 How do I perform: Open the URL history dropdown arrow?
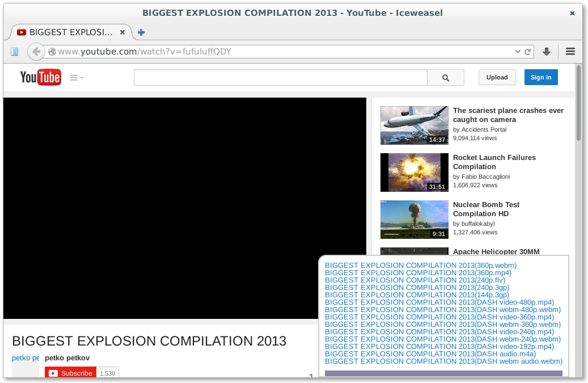click(518, 52)
